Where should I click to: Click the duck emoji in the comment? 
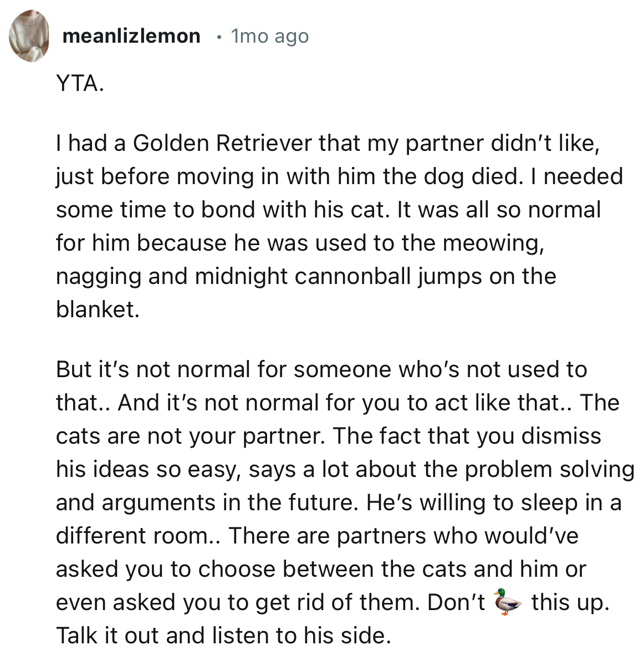point(507,602)
